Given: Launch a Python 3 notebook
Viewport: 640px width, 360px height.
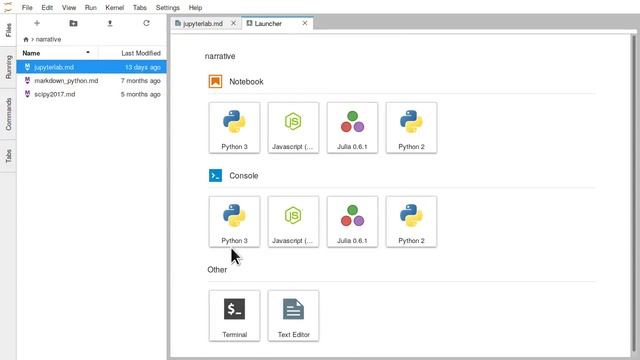Looking at the screenshot, I should (234, 128).
